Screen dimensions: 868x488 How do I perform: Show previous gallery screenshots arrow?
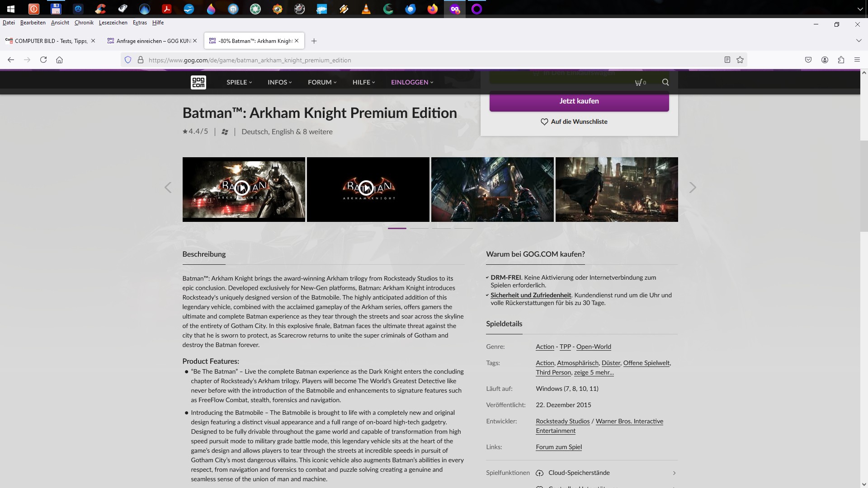[168, 188]
